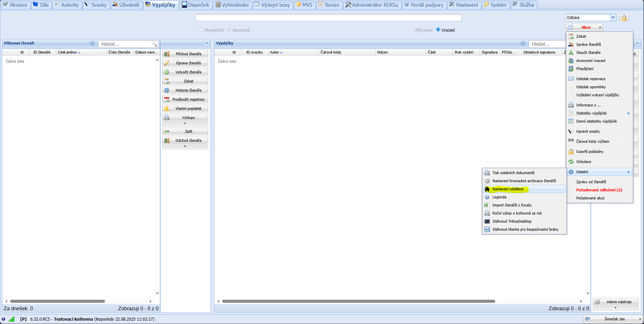
Task: Switch to the Dispečink tab
Action: click(195, 5)
